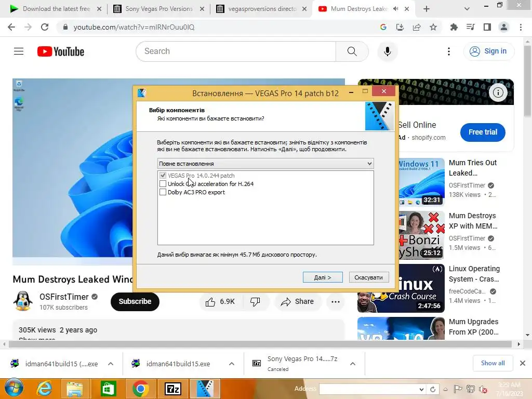Open Windows Start button
This screenshot has height=399, width=532.
click(x=14, y=388)
